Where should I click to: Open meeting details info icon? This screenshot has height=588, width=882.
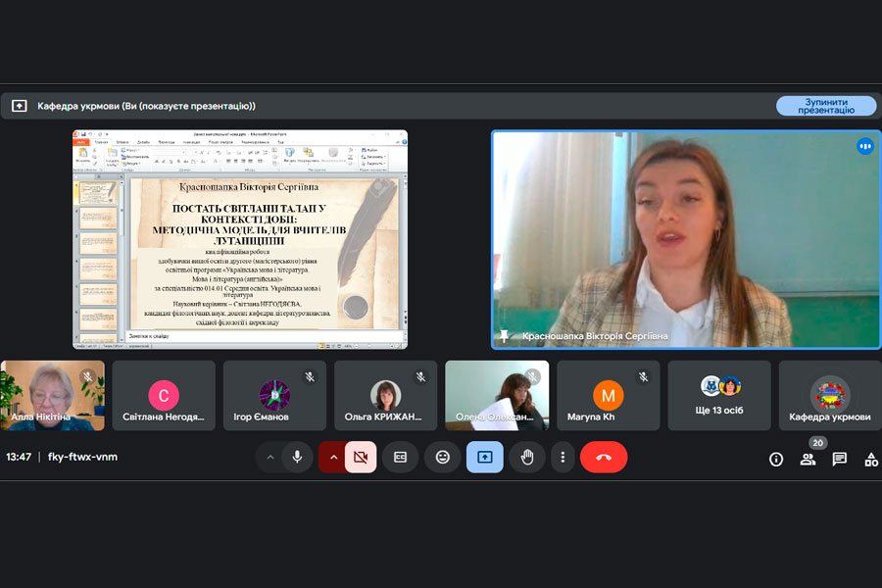776,460
